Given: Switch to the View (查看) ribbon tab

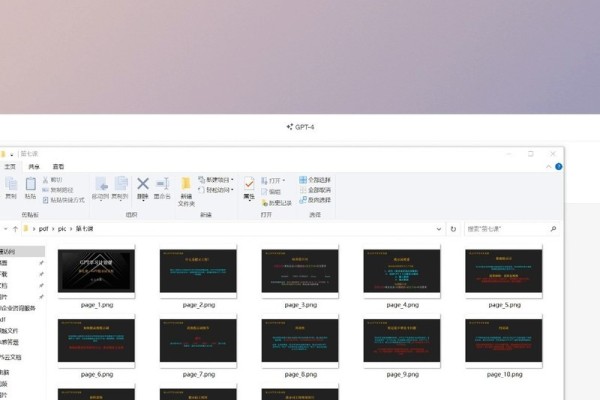Looking at the screenshot, I should coord(58,167).
